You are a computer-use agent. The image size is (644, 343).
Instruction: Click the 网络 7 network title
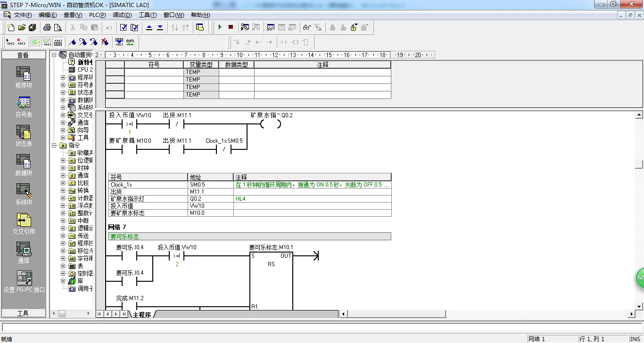click(117, 227)
